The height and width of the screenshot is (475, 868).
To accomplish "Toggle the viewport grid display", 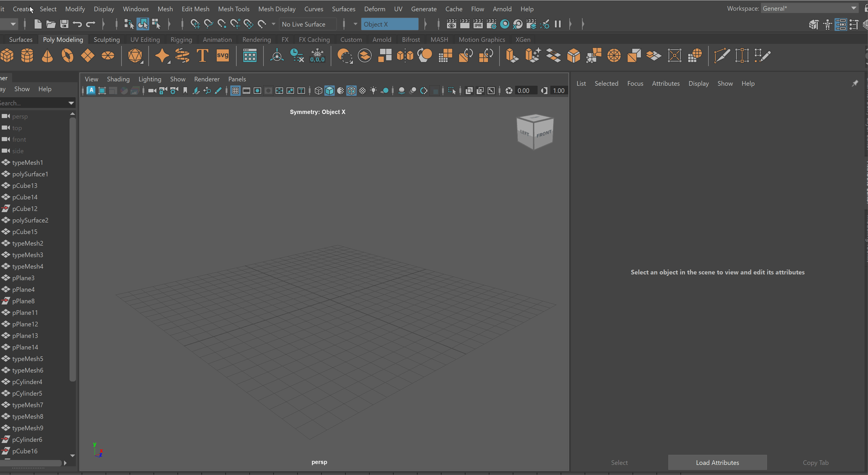I will point(235,91).
